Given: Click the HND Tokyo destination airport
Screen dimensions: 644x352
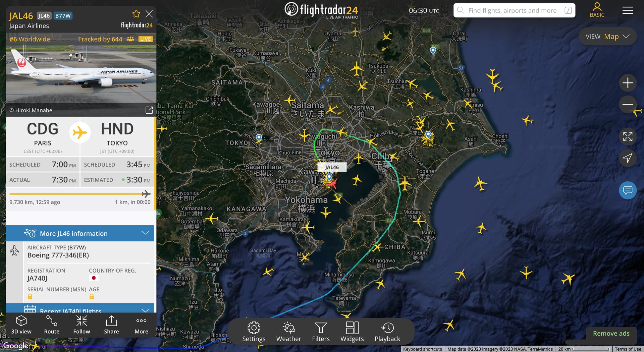Looking at the screenshot, I should pos(117,137).
